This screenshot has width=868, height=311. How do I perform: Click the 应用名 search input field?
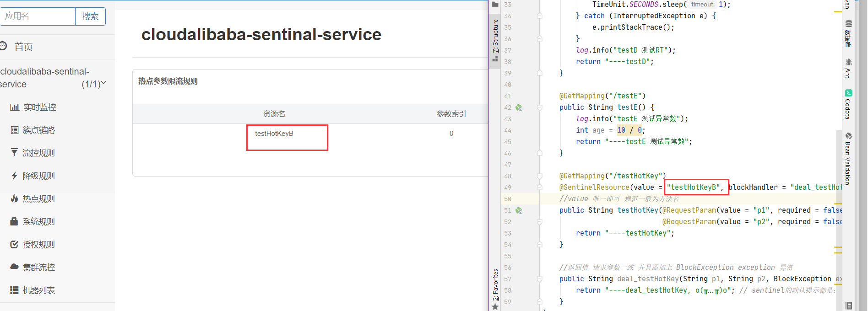[x=38, y=16]
